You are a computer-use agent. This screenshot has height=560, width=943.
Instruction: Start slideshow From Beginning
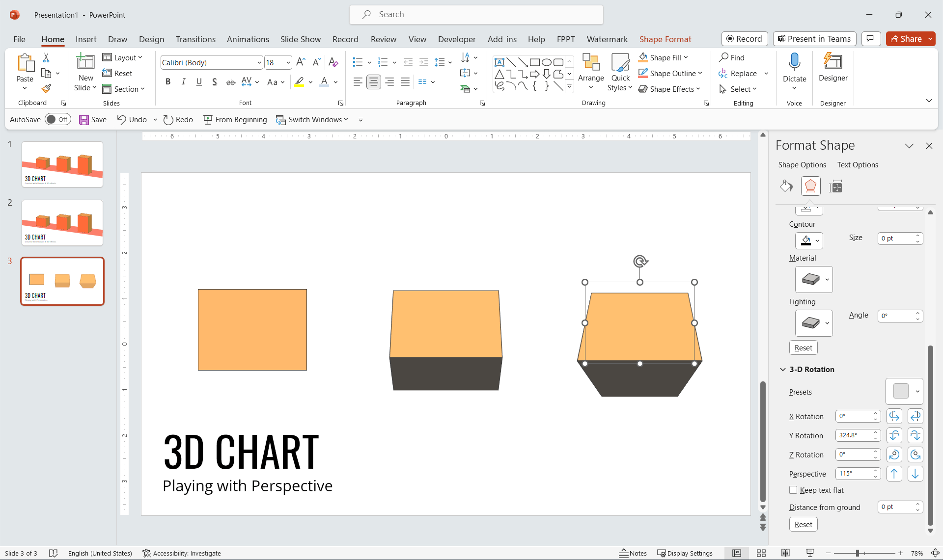pyautogui.click(x=235, y=119)
